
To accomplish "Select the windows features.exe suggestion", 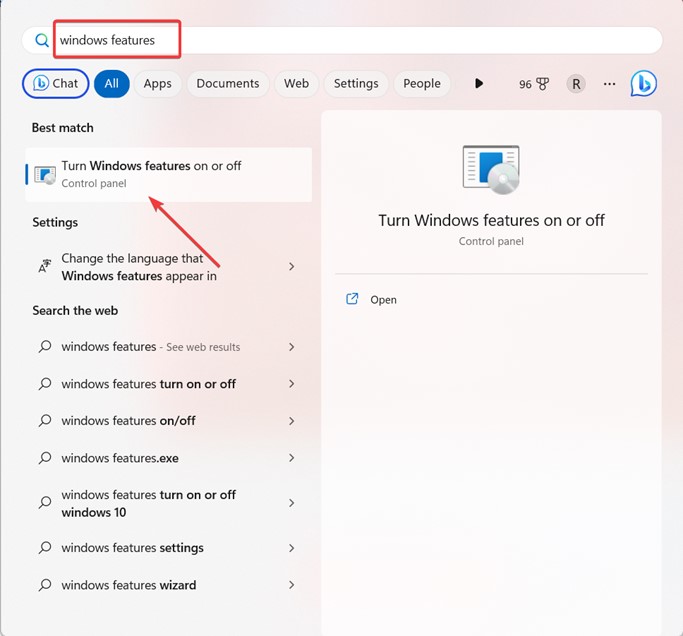I will point(169,458).
